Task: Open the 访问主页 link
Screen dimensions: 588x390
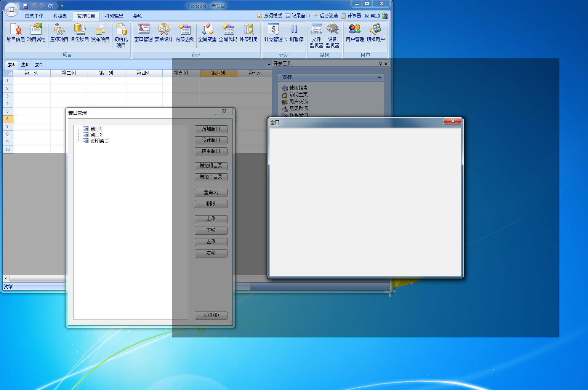Action: (x=298, y=95)
